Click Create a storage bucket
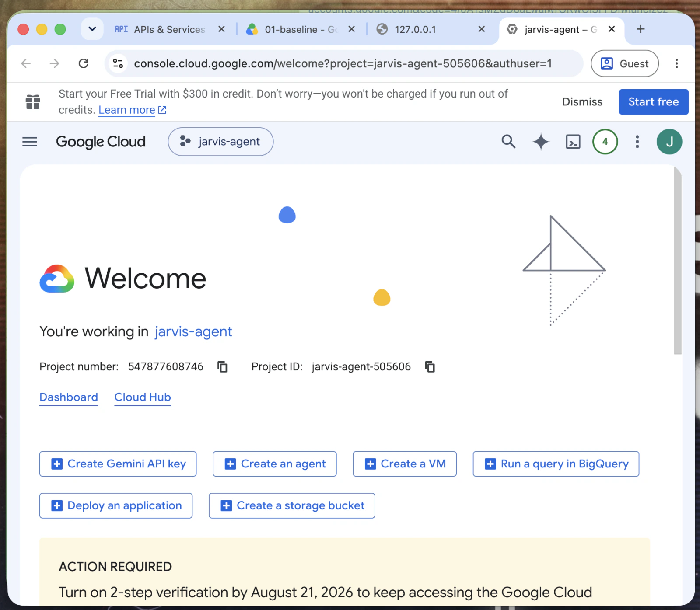The image size is (700, 610). click(x=292, y=505)
